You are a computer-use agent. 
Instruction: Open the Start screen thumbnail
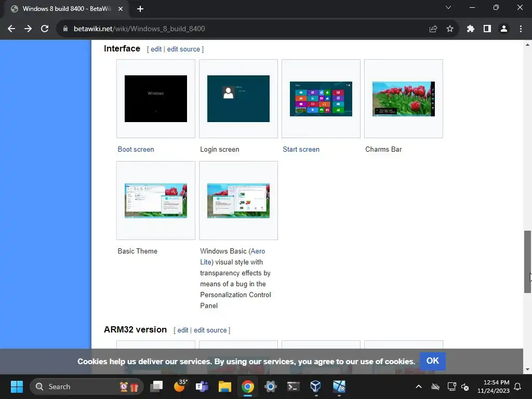[321, 99]
